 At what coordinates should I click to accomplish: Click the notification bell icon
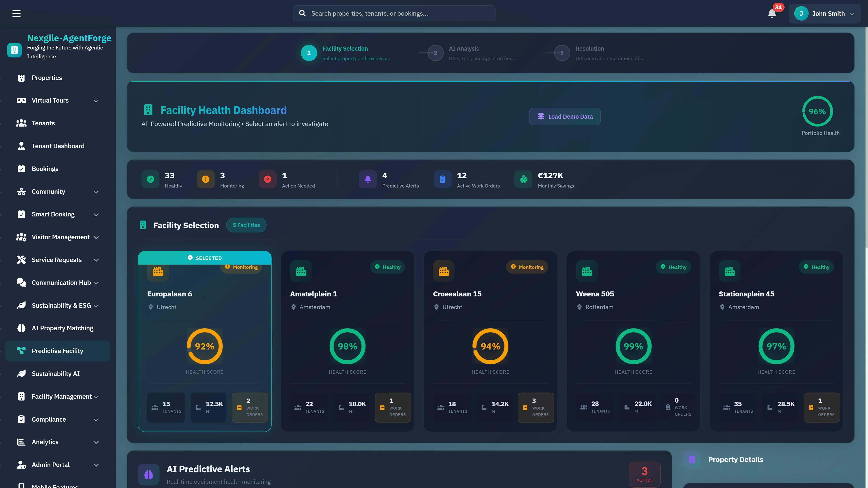click(772, 14)
